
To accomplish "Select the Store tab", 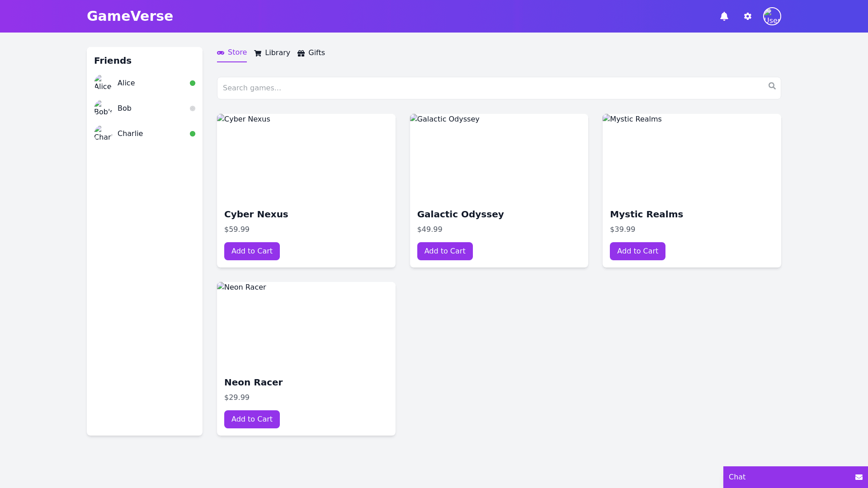I will click(232, 52).
